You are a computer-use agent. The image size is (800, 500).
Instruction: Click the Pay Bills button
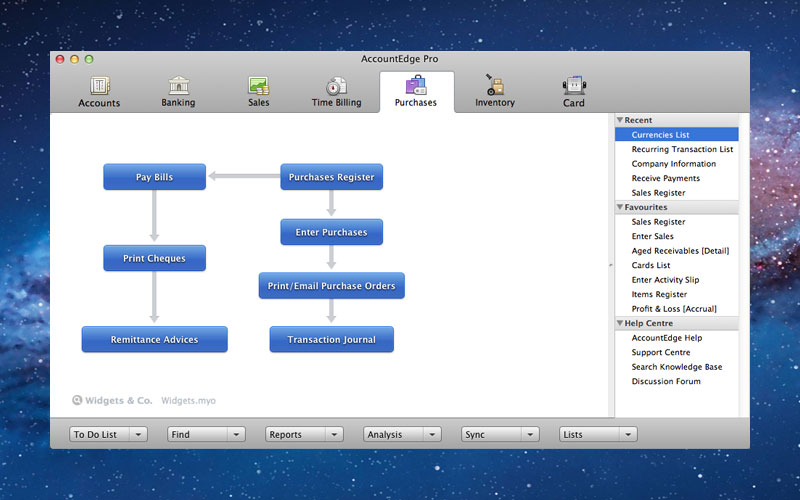click(155, 177)
